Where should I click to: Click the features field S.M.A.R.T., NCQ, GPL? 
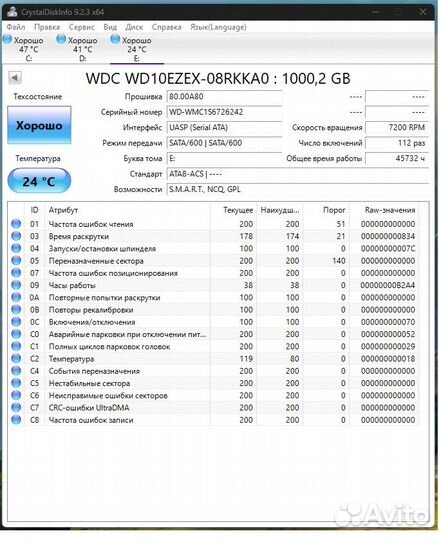[297, 189]
